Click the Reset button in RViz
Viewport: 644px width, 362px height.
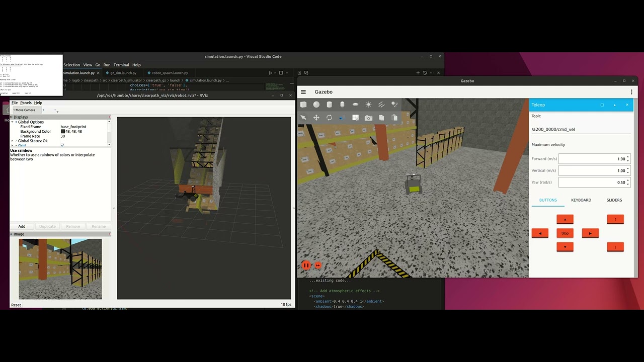[x=16, y=305]
